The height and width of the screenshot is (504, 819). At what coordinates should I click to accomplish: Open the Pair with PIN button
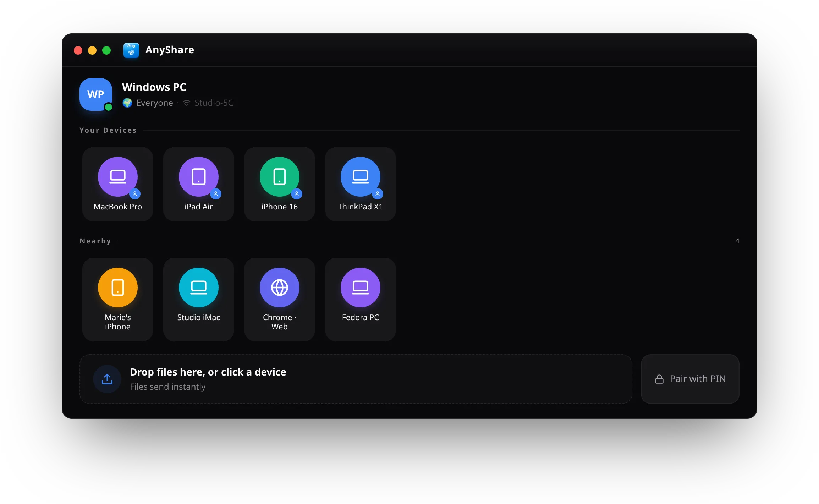point(690,379)
